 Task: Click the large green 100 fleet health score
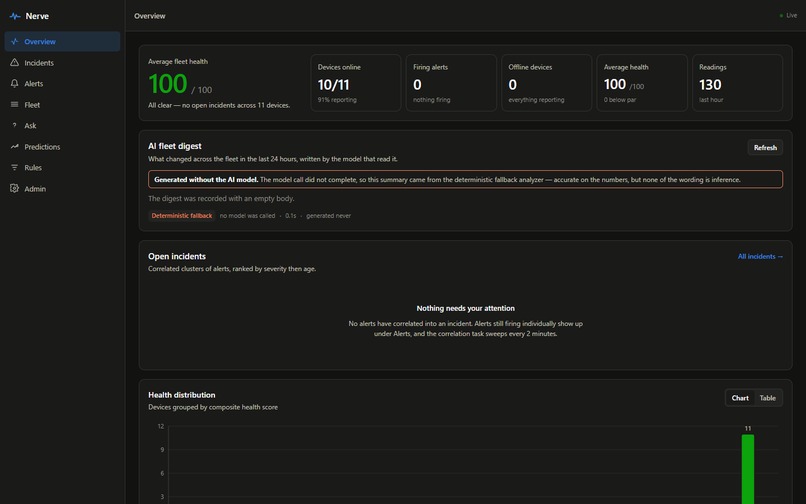(x=168, y=84)
